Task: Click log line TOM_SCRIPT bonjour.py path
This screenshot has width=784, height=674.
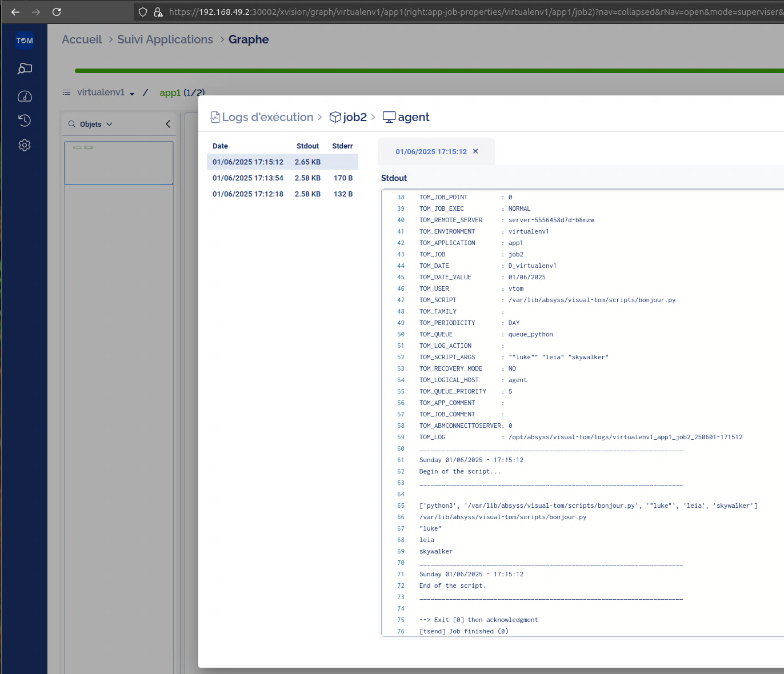Action: [x=547, y=300]
